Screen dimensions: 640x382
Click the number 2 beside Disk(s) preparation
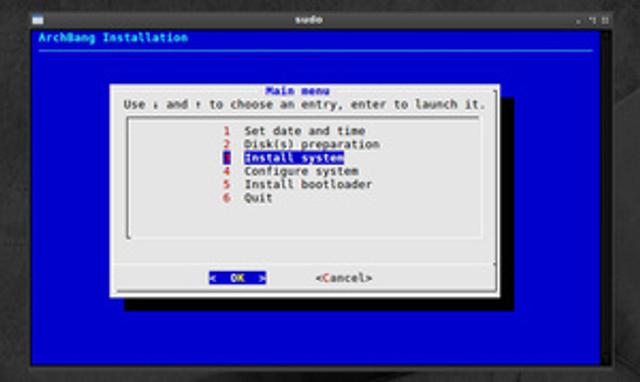point(227,144)
